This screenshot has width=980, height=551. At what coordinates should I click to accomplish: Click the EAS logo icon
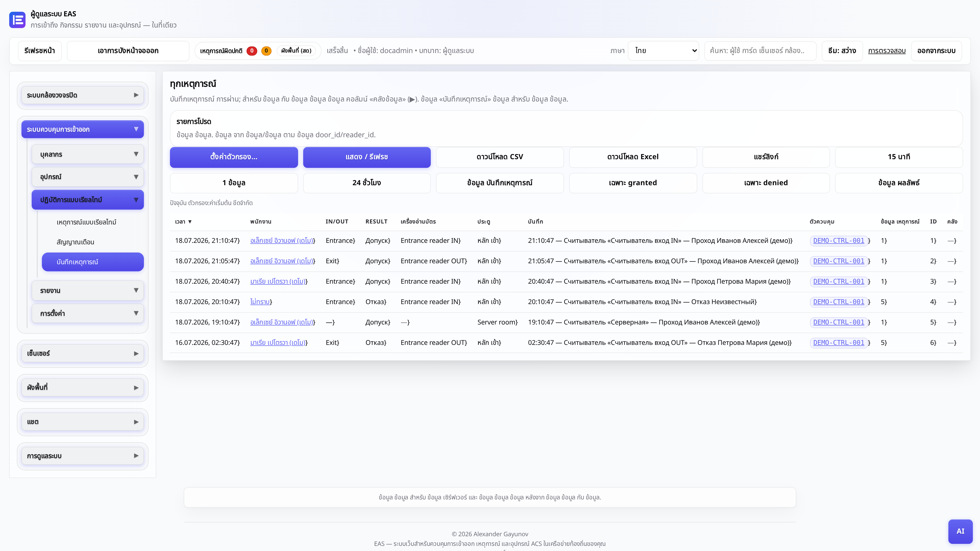click(17, 20)
